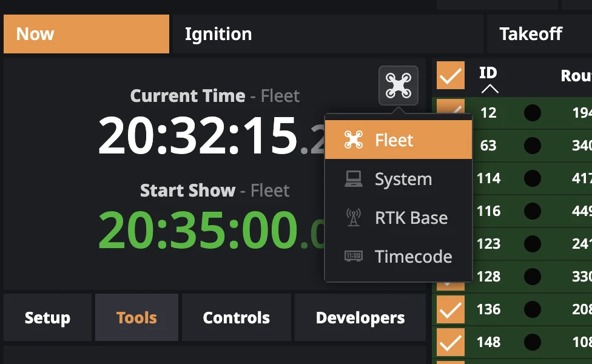This screenshot has width=592, height=364.
Task: Click the antenna icon beside RTK Base
Action: 354,218
